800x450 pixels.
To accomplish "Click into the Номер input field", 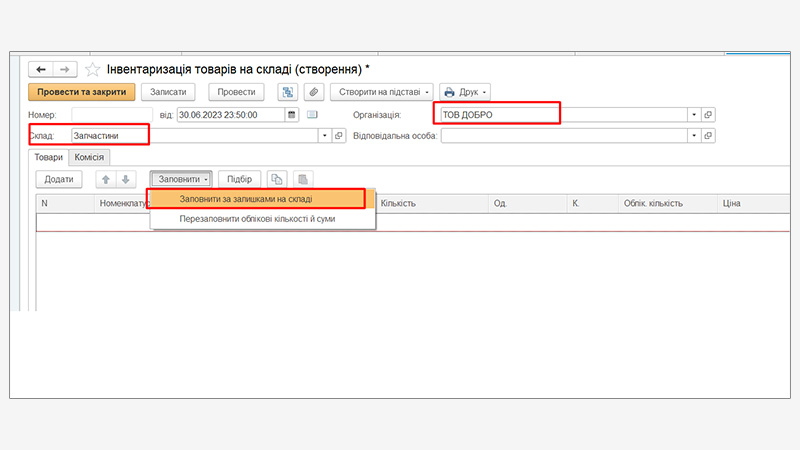I will pyautogui.click(x=110, y=114).
